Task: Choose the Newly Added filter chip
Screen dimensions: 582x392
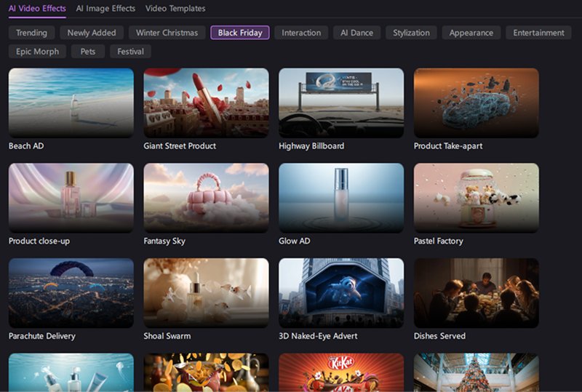Action: click(92, 33)
